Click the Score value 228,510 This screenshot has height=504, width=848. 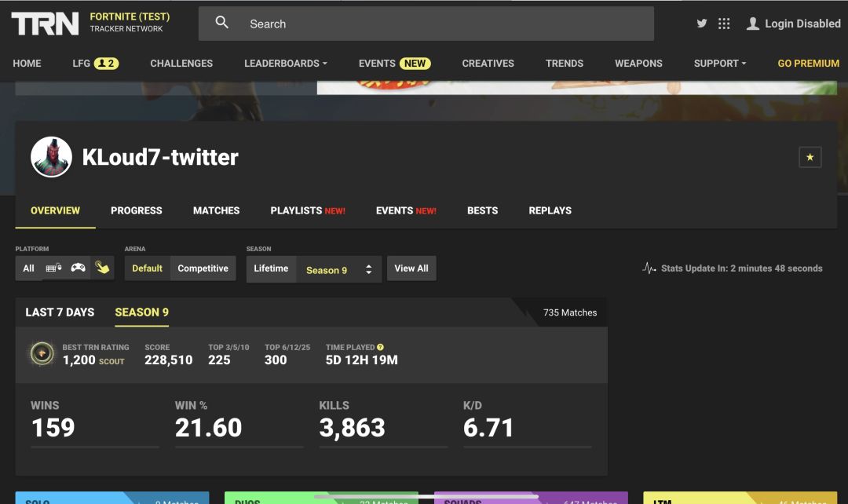point(168,360)
